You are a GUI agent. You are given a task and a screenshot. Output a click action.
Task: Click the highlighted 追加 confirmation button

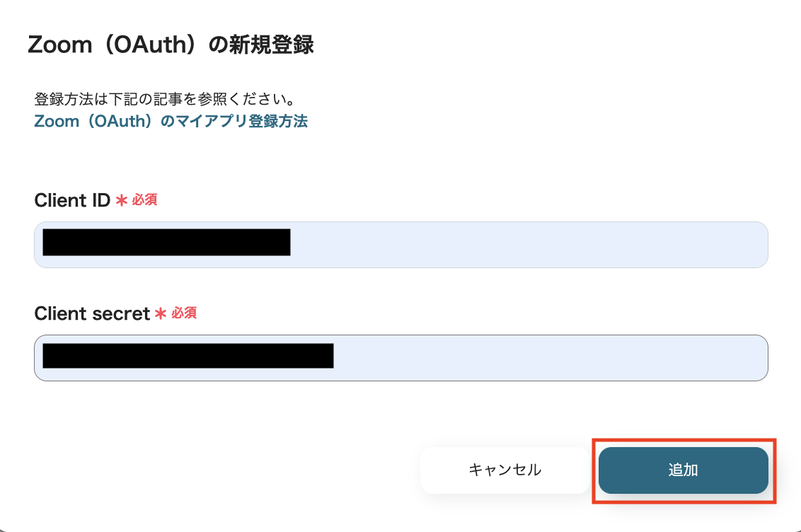point(683,470)
